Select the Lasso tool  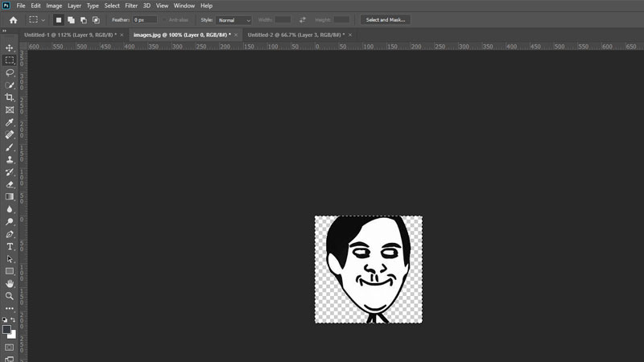point(10,72)
